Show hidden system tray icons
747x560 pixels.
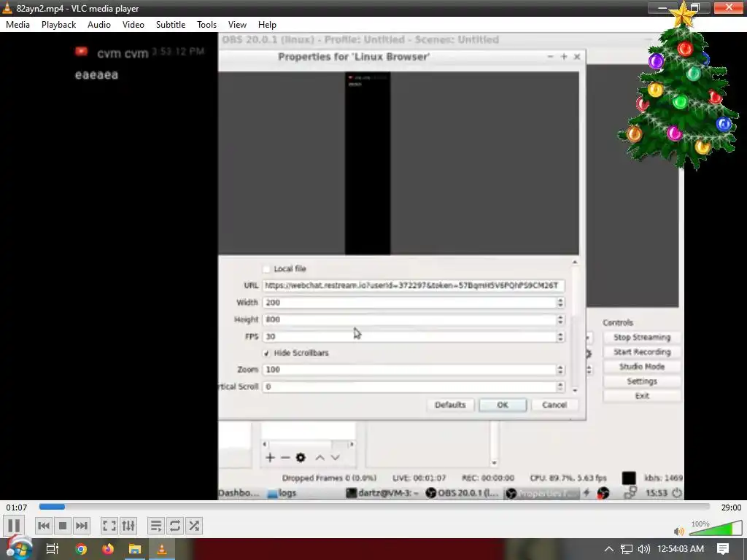[609, 549]
